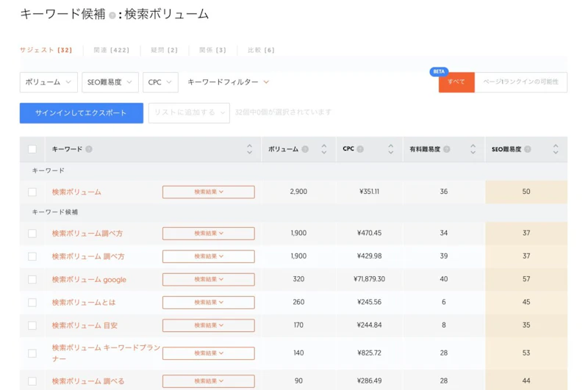Image resolution: width=588 pixels, height=390 pixels.
Task: Check the box for 検索ボリューム google row
Action: tap(32, 280)
